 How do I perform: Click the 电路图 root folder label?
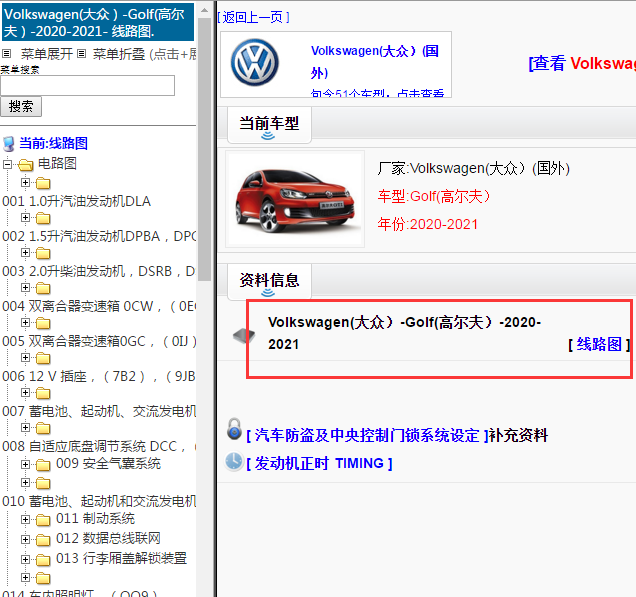[57, 163]
